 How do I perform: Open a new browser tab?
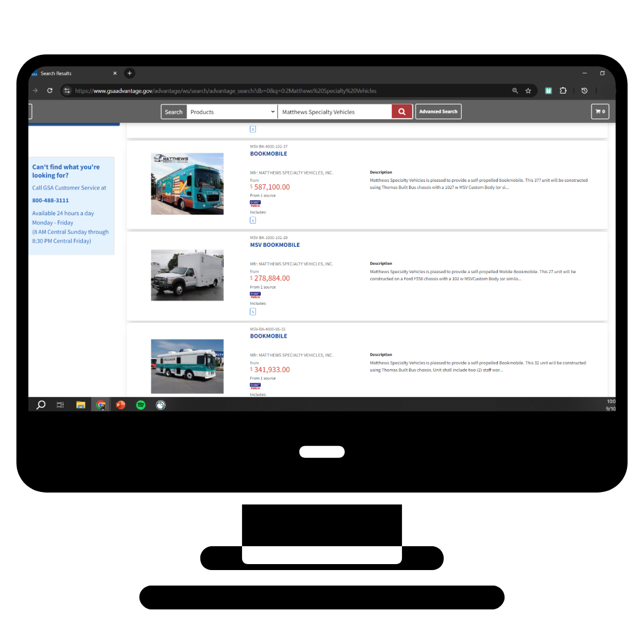[x=129, y=73]
